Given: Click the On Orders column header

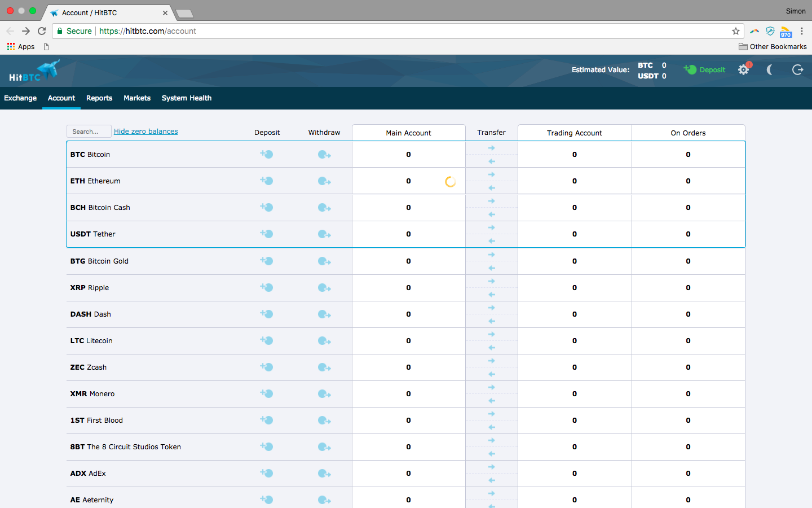Looking at the screenshot, I should coord(689,133).
